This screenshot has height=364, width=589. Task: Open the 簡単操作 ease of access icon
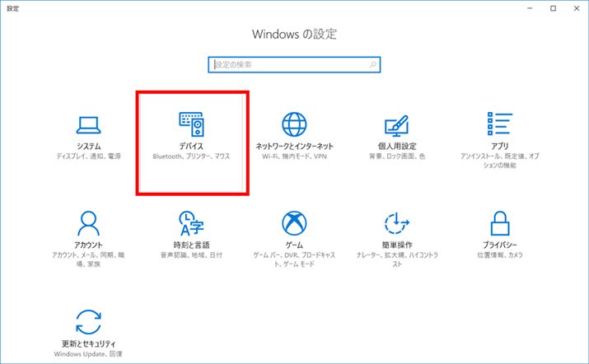click(397, 223)
